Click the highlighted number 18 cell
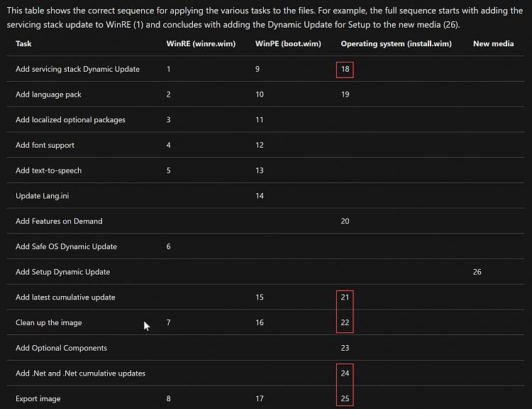 pos(345,70)
